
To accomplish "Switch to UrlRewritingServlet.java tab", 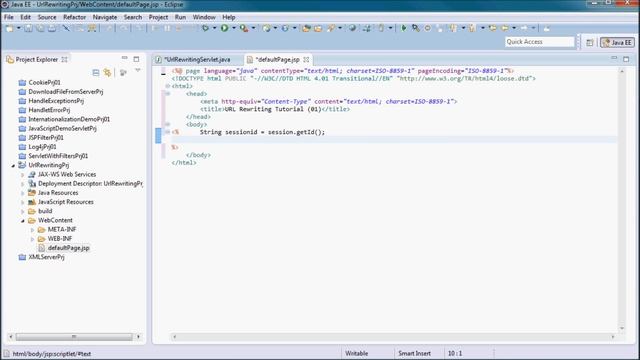I will click(x=197, y=60).
